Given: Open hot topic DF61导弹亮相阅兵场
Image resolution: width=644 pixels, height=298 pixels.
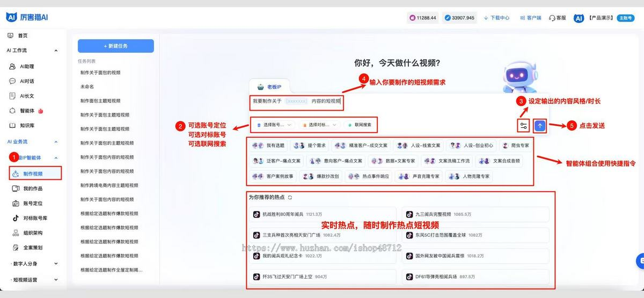Looking at the screenshot, I should pyautogui.click(x=475, y=277).
